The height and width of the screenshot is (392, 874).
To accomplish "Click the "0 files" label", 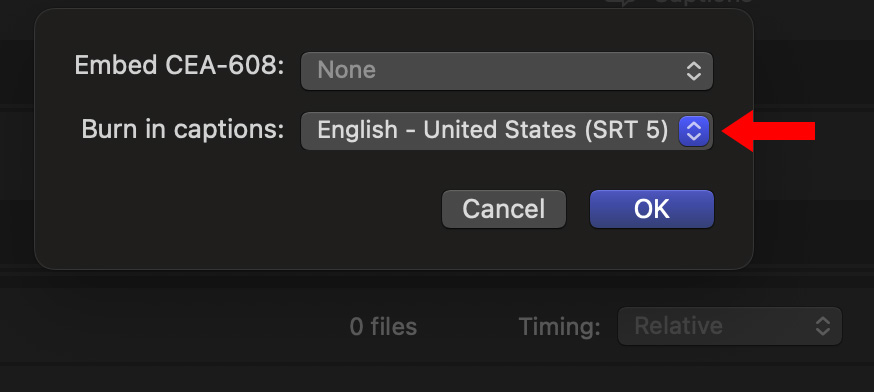I will 383,327.
